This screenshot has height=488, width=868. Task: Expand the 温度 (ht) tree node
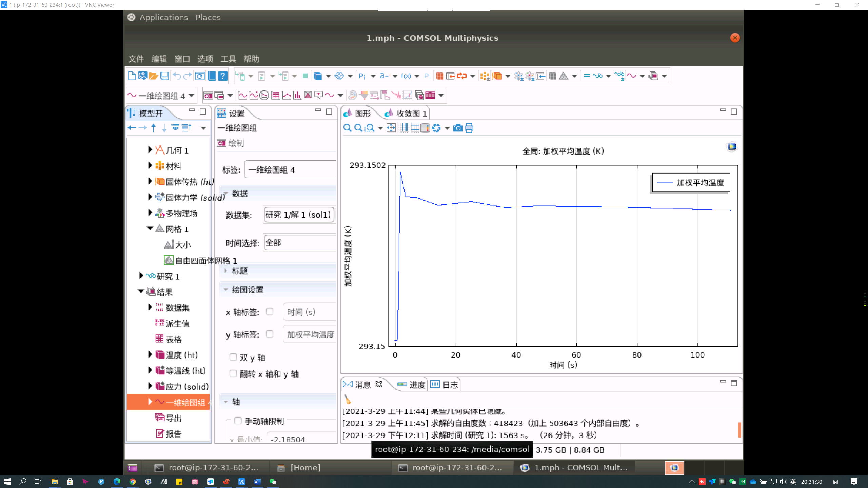coord(150,354)
